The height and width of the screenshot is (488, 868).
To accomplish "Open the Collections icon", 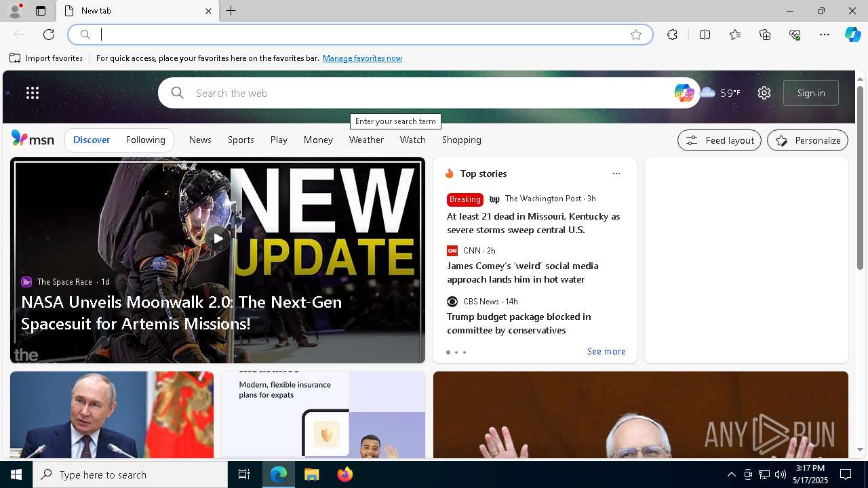I will 765,35.
